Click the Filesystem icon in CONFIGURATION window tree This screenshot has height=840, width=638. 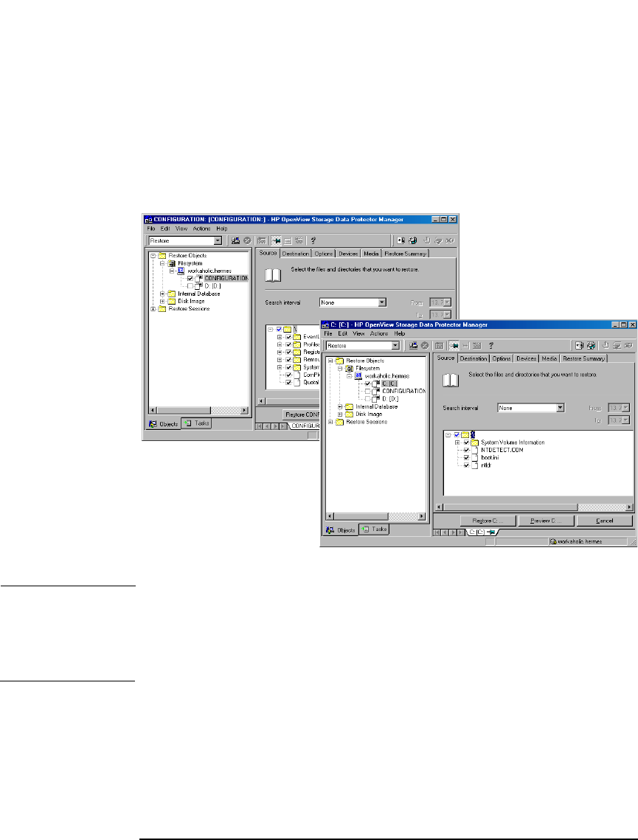pos(171,263)
